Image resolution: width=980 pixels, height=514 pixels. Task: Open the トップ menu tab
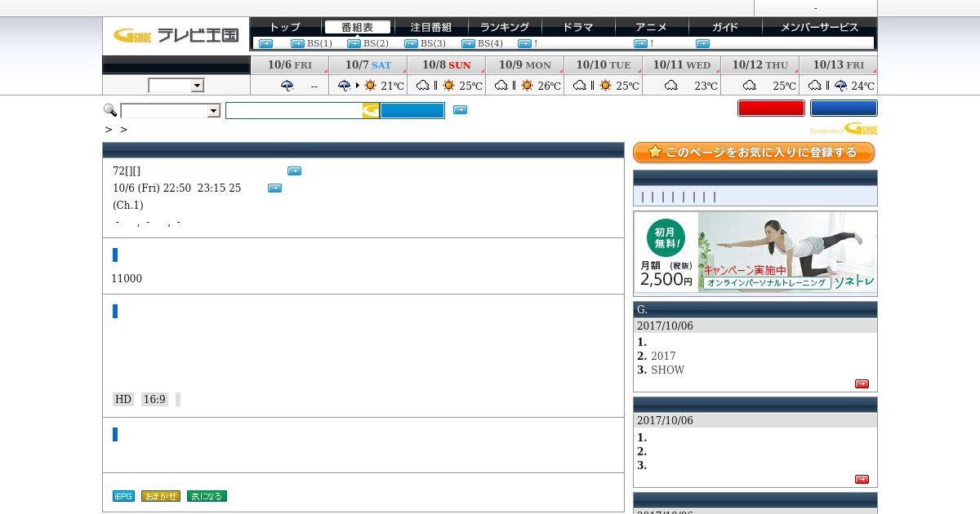pos(284,27)
